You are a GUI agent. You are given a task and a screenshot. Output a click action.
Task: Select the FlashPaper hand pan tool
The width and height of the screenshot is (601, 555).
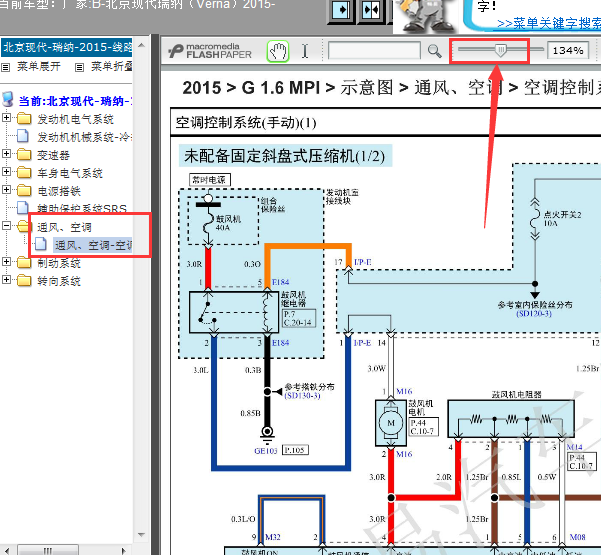[278, 51]
